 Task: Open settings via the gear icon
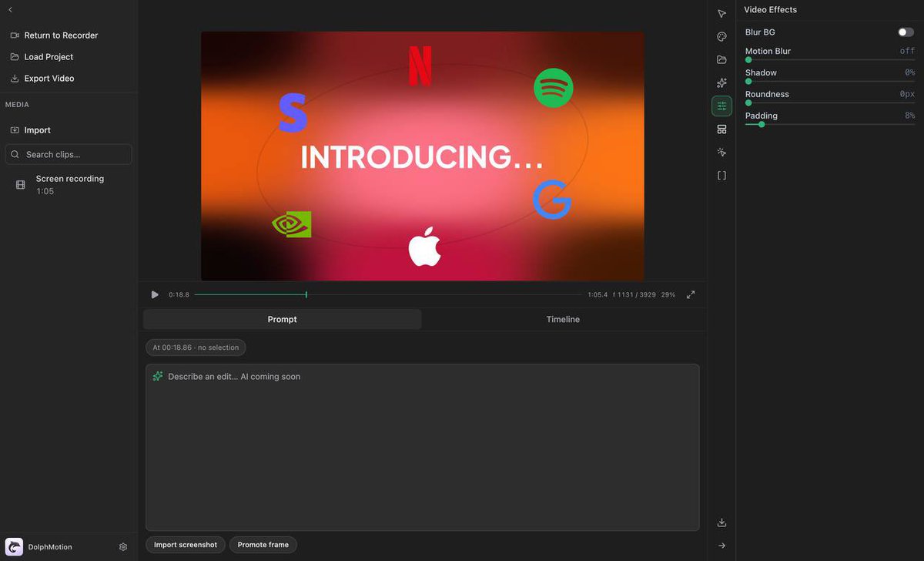(123, 547)
